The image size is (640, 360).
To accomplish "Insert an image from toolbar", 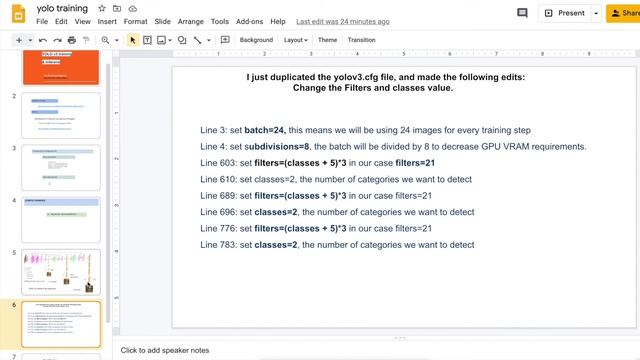I will pos(162,40).
